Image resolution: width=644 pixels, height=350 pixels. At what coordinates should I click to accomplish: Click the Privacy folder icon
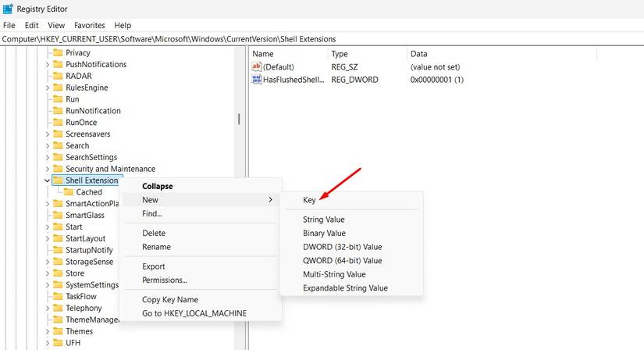pos(58,52)
